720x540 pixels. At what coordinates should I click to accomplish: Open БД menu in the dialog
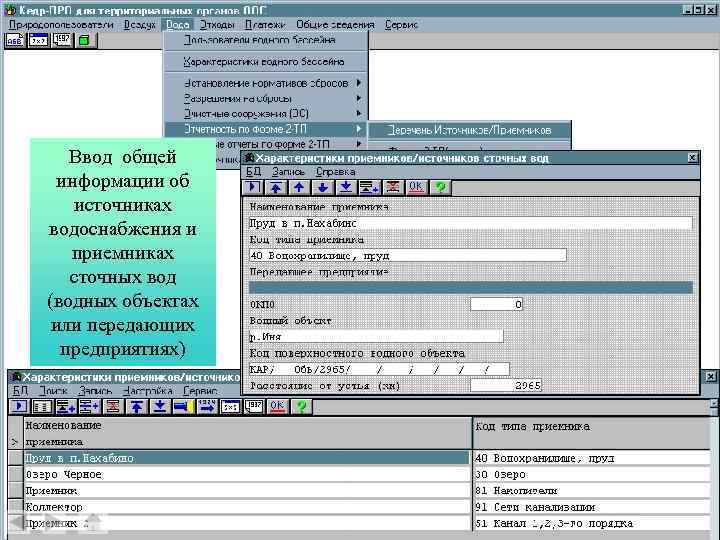click(253, 172)
